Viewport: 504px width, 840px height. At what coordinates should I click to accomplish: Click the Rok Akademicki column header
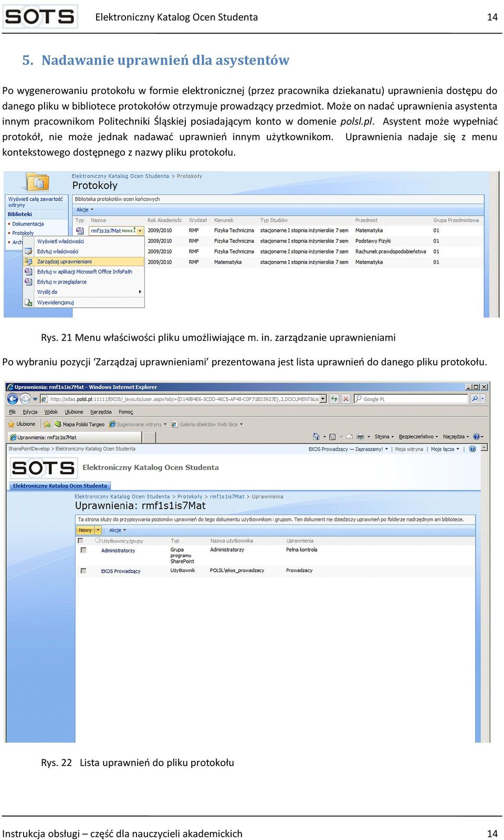[x=164, y=220]
